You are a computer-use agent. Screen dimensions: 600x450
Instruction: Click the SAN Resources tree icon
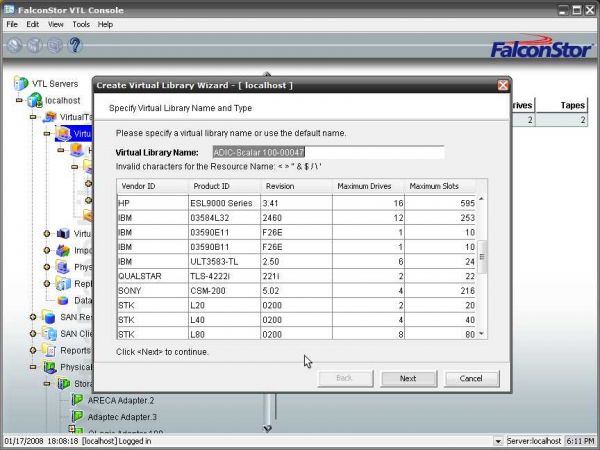[49, 317]
